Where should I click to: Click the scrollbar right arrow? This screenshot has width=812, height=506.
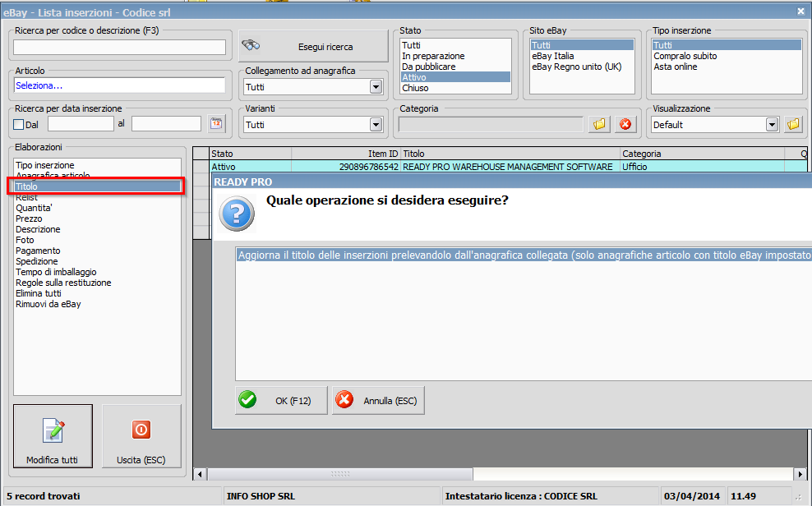[800, 474]
